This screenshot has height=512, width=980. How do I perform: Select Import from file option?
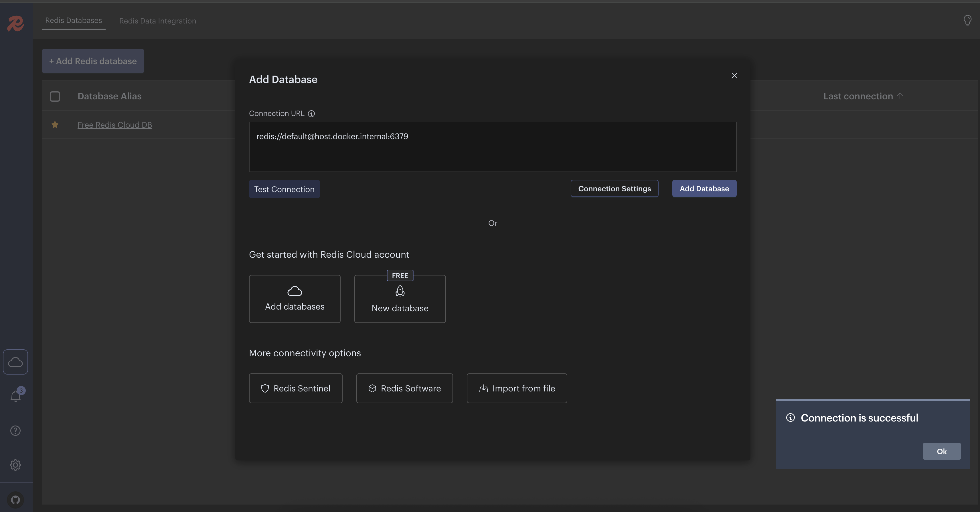tap(517, 388)
